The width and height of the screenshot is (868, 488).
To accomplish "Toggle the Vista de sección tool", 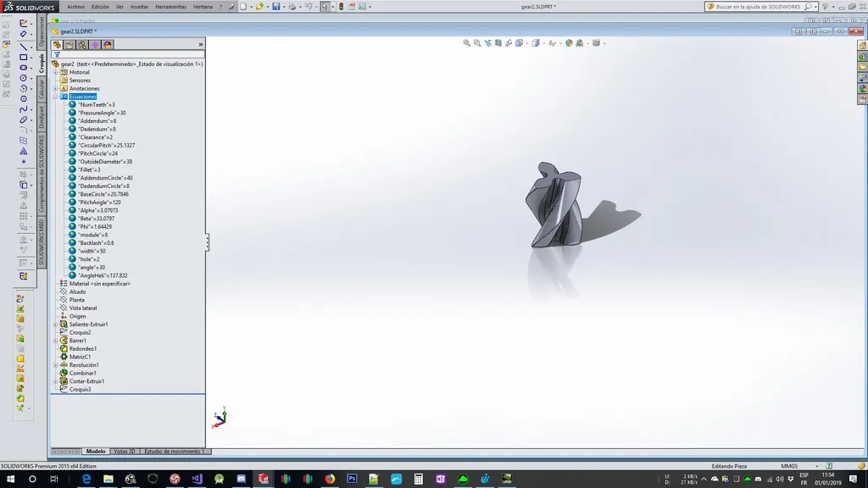I will point(499,43).
